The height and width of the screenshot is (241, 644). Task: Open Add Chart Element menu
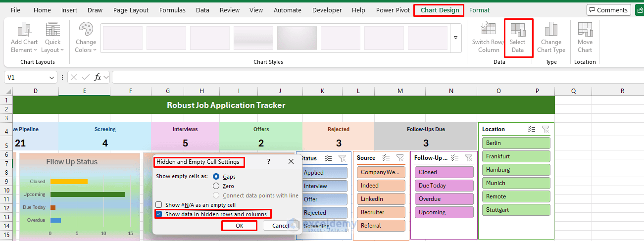click(24, 38)
